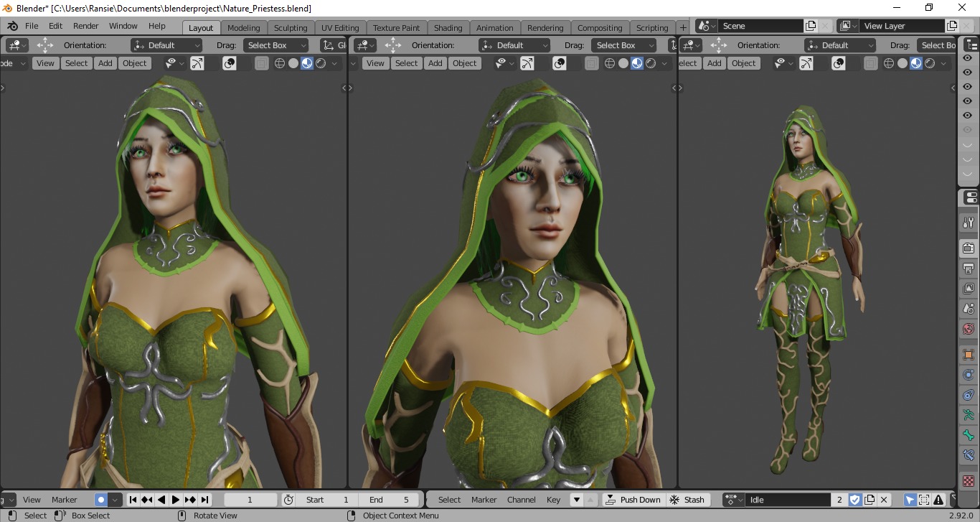Click the new action copy icon beside Idle
980x522 pixels.
[x=870, y=500]
